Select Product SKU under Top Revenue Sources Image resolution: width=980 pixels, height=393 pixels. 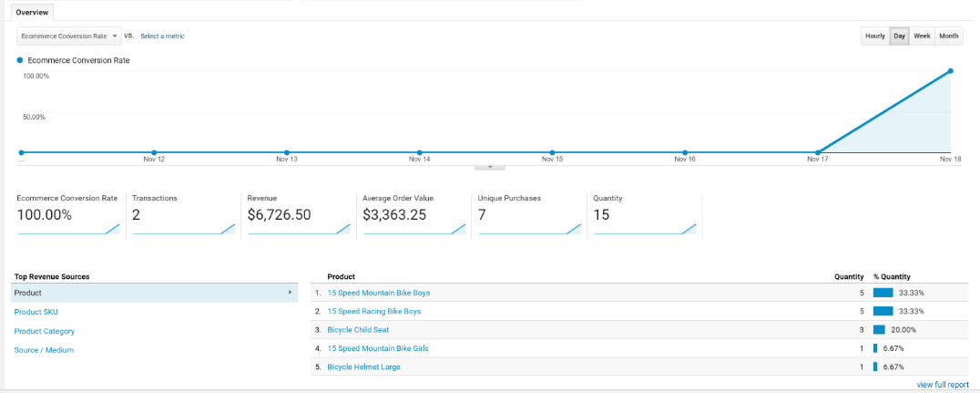pos(36,312)
